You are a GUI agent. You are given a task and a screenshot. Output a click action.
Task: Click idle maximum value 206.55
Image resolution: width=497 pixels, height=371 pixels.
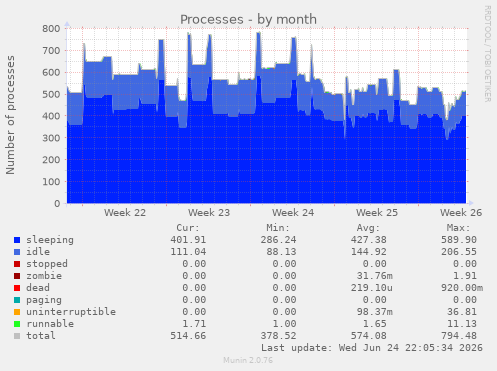point(459,252)
